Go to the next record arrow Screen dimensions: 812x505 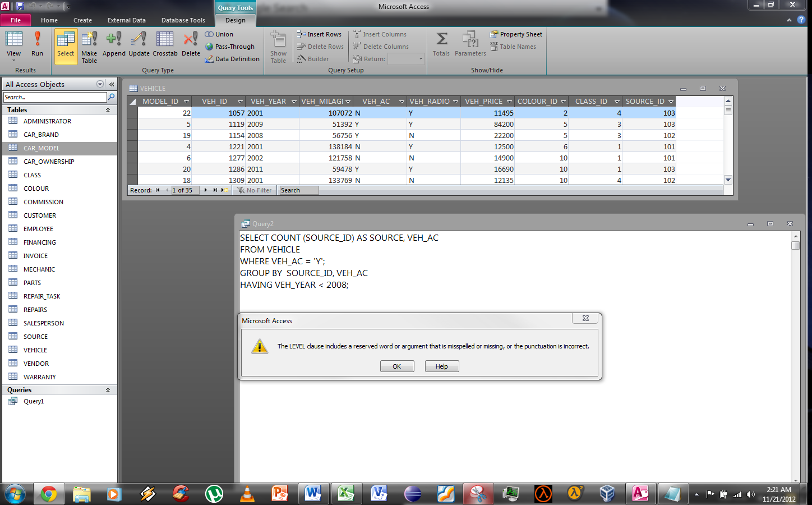pyautogui.click(x=206, y=190)
